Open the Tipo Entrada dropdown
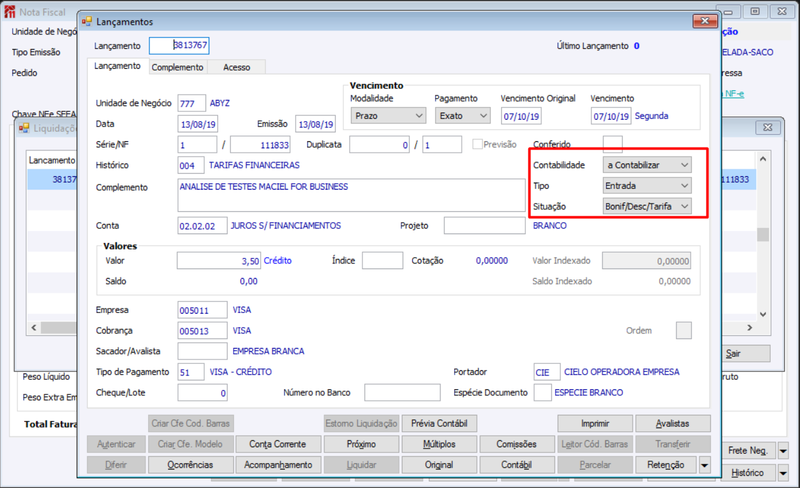Screen dimensions: 800x488 (x=647, y=186)
